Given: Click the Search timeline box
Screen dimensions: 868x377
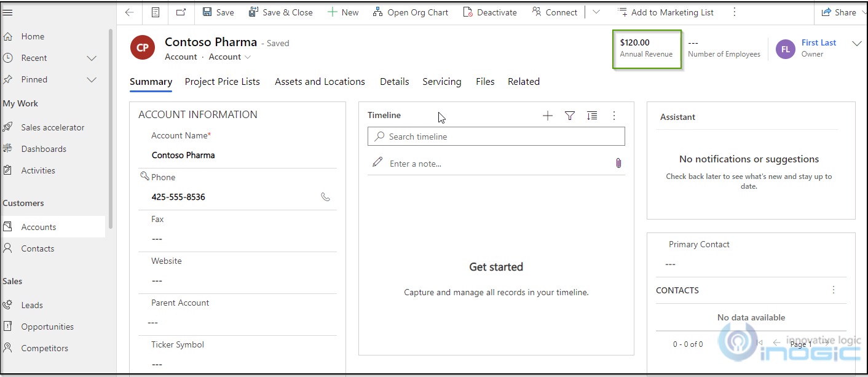Looking at the screenshot, I should [496, 137].
